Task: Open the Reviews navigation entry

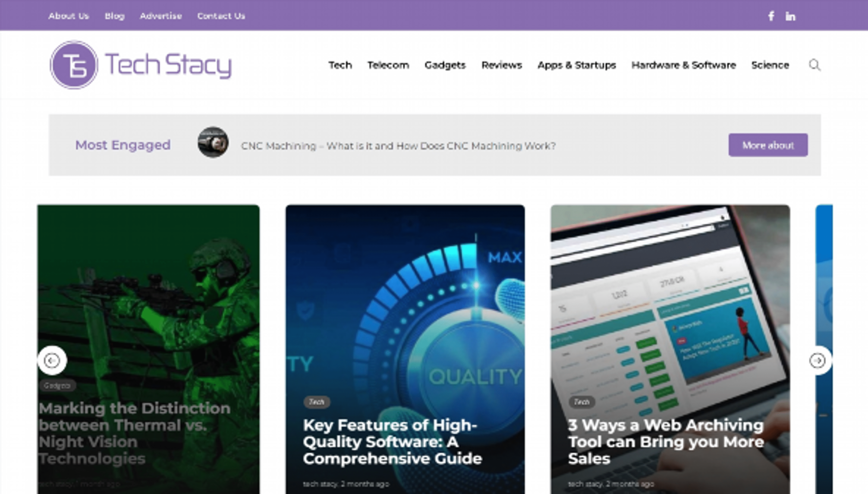Action: pos(502,65)
